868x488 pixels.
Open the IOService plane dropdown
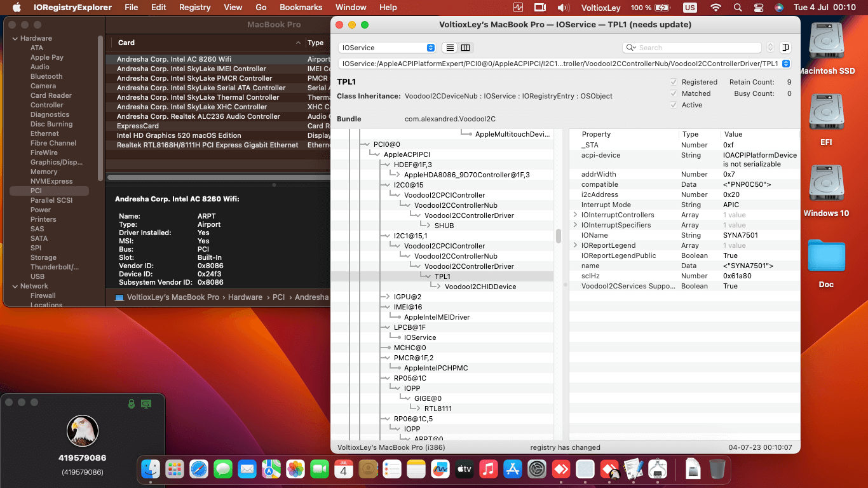[387, 48]
